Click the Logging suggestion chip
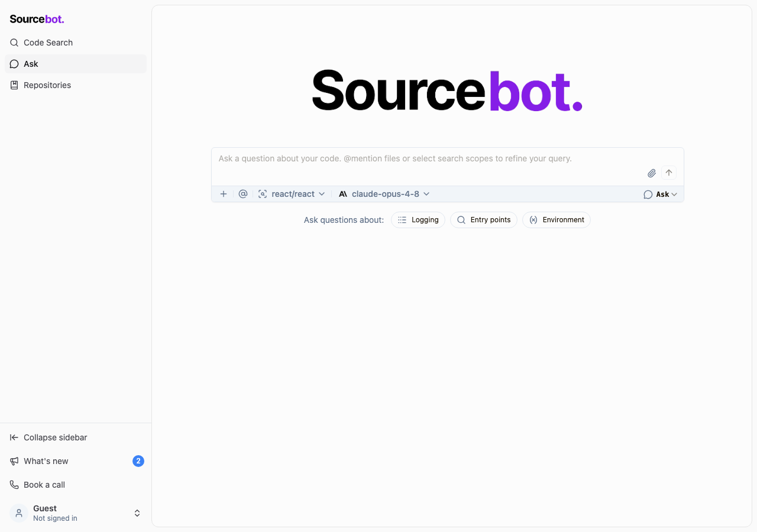The image size is (757, 532). coord(418,220)
